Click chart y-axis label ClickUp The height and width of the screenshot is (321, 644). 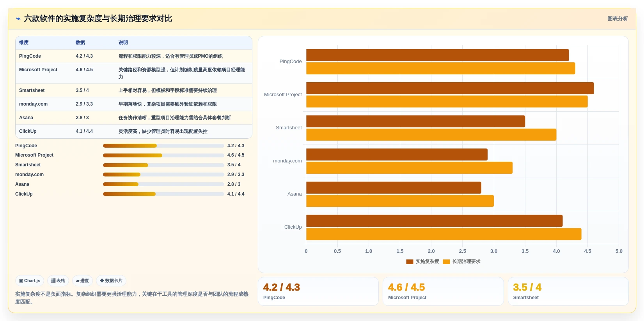(x=293, y=227)
